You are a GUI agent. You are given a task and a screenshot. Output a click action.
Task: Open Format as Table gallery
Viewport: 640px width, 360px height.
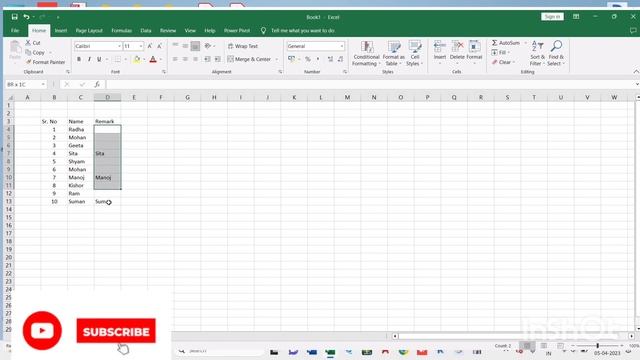coord(394,53)
